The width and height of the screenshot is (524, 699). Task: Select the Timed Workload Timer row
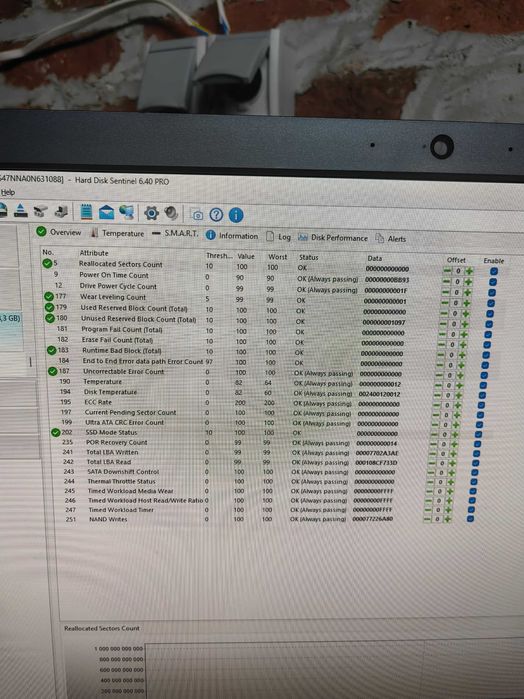[x=265, y=510]
